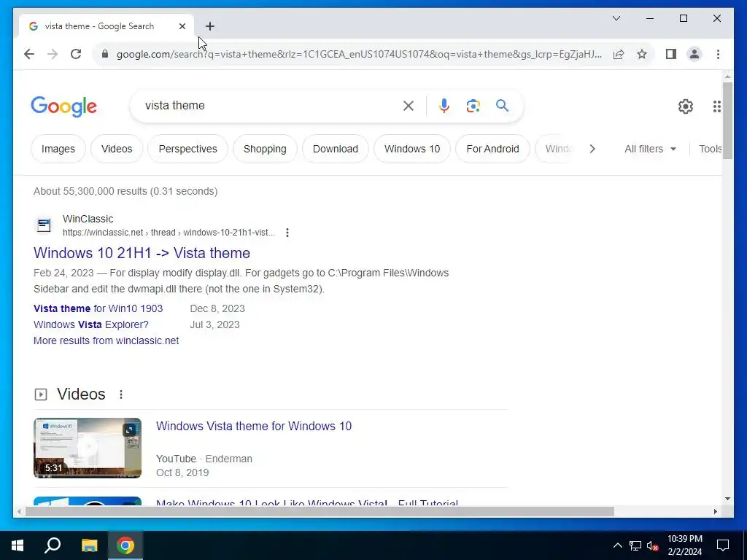Select the Shopping filter chip
Image resolution: width=747 pixels, height=560 pixels.
[x=265, y=149]
